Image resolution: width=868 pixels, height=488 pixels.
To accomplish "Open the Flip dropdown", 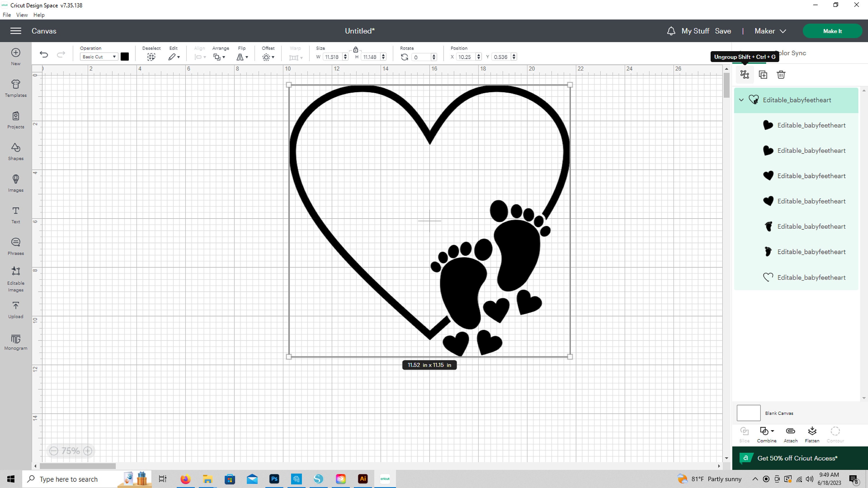I will coord(242,57).
